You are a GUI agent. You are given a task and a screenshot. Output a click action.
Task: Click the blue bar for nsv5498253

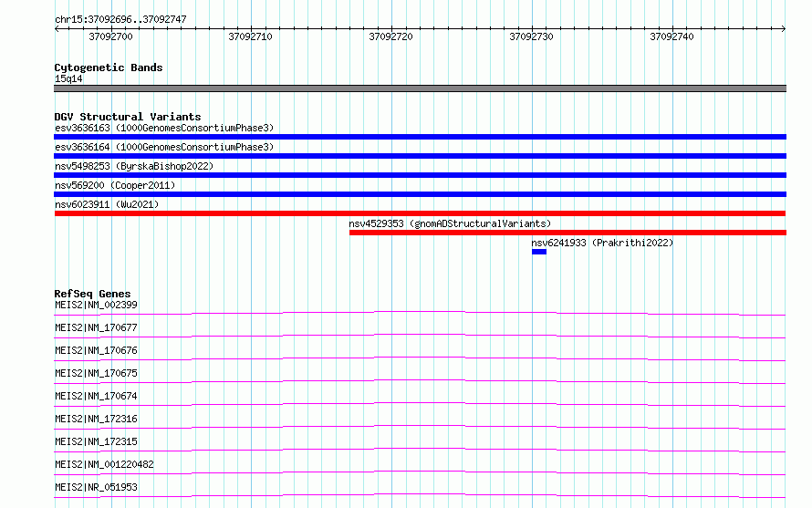point(420,175)
